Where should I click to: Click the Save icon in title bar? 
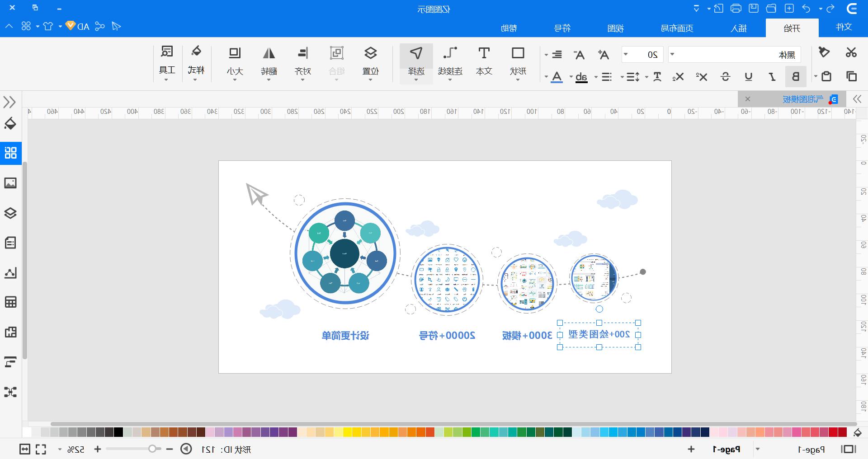[x=754, y=8]
